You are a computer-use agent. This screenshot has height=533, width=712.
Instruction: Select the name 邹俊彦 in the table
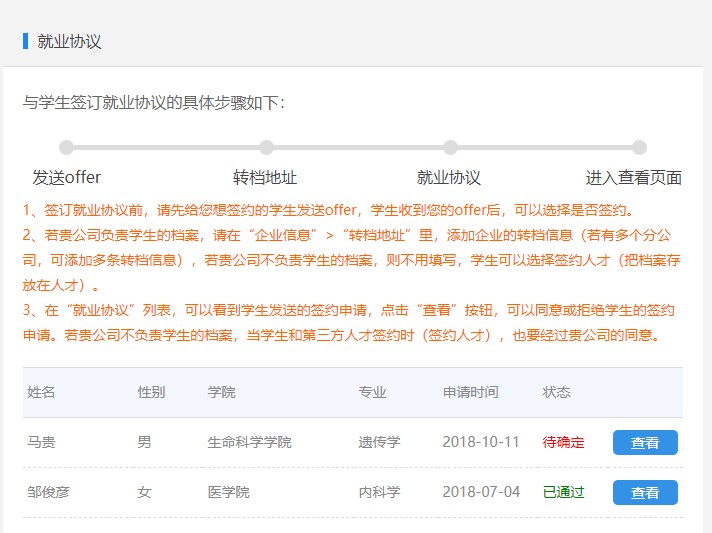tap(48, 492)
